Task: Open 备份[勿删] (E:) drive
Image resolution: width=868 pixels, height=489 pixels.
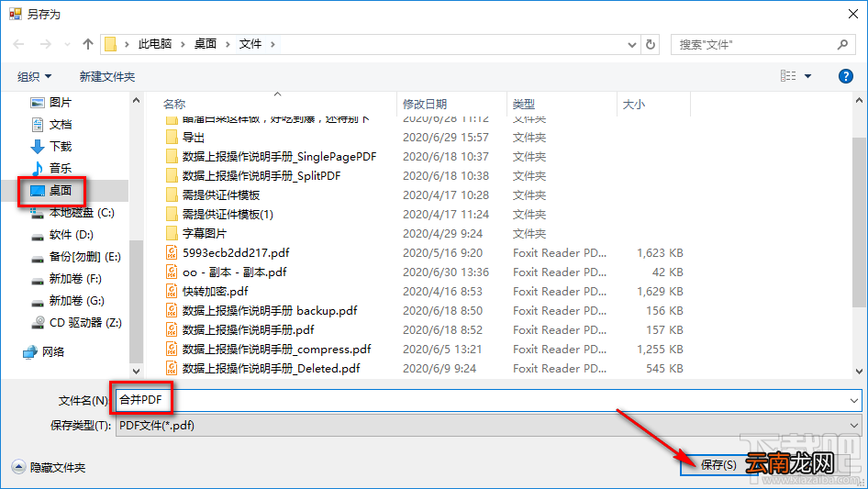Action: [x=76, y=256]
